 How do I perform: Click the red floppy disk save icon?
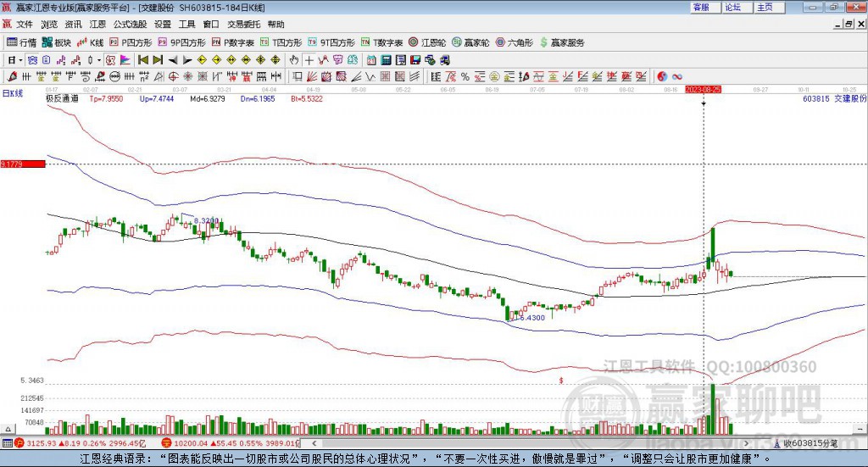coord(415,60)
